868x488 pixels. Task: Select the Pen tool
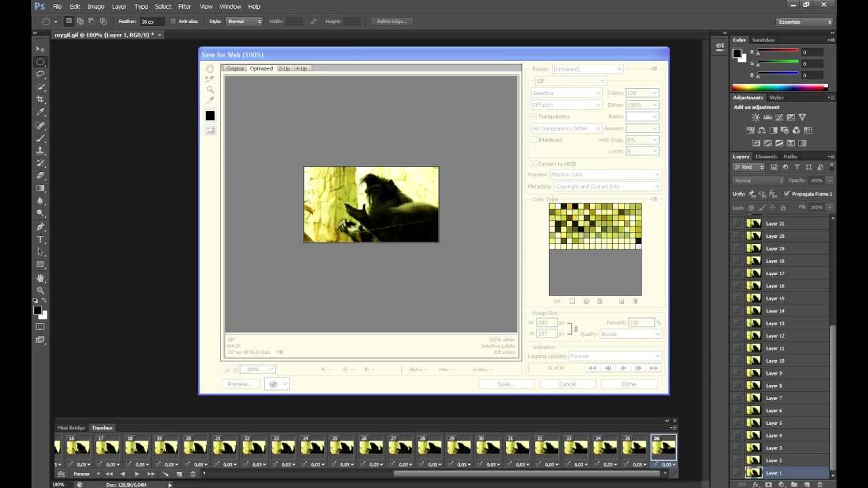tap(41, 226)
